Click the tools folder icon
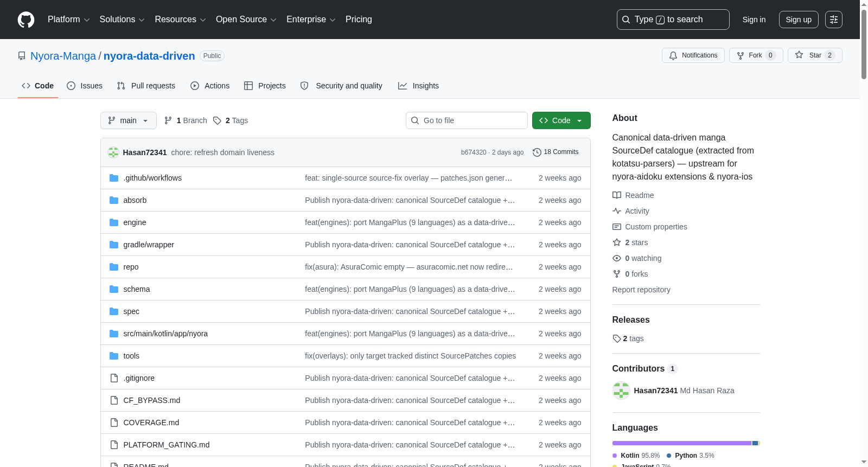The image size is (868, 467). tap(114, 356)
